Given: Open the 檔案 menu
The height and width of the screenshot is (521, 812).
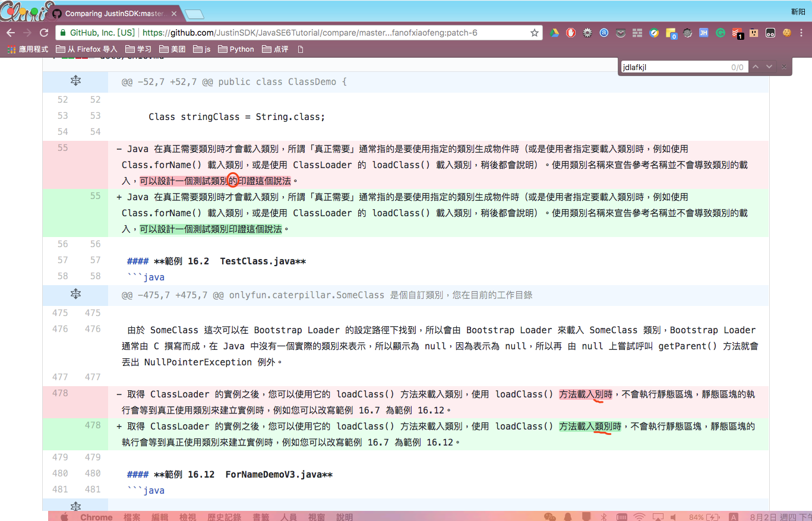Looking at the screenshot, I should click(x=132, y=517).
